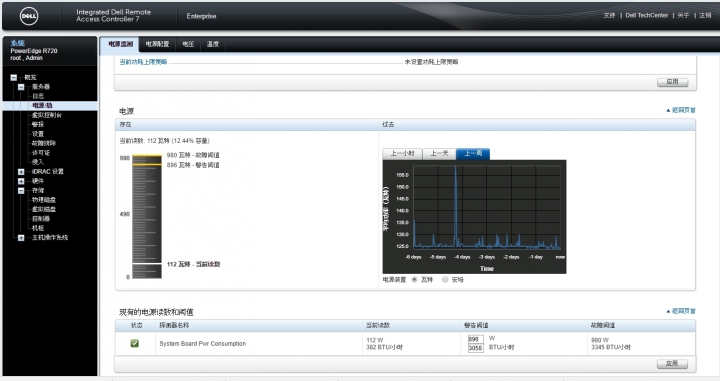
Task: Open the 电源配置 tab
Action: (158, 44)
